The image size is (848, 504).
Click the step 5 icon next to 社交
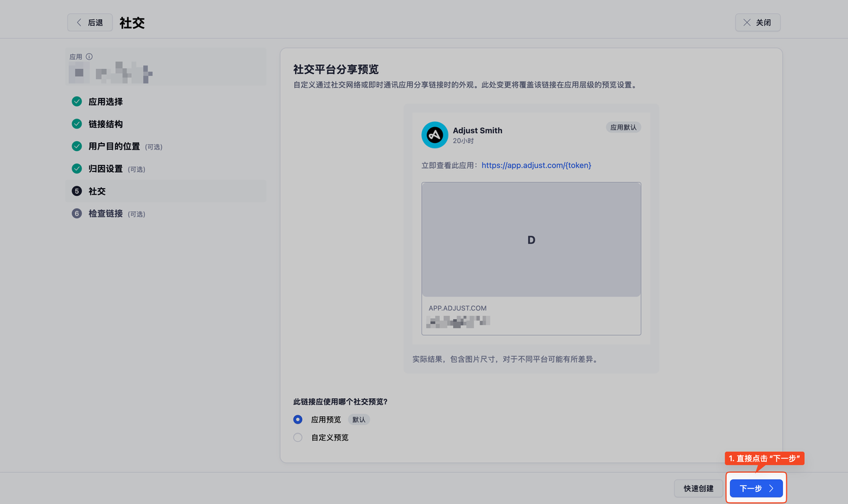click(x=76, y=191)
